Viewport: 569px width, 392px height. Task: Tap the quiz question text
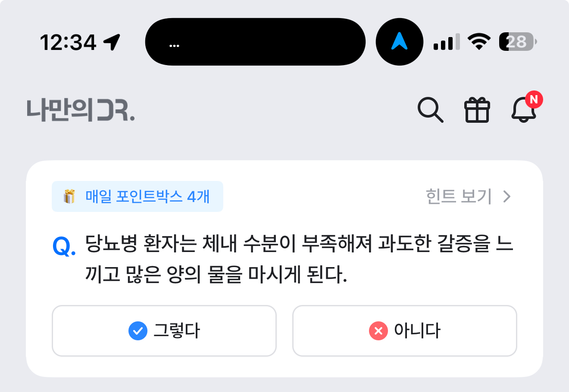click(299, 258)
